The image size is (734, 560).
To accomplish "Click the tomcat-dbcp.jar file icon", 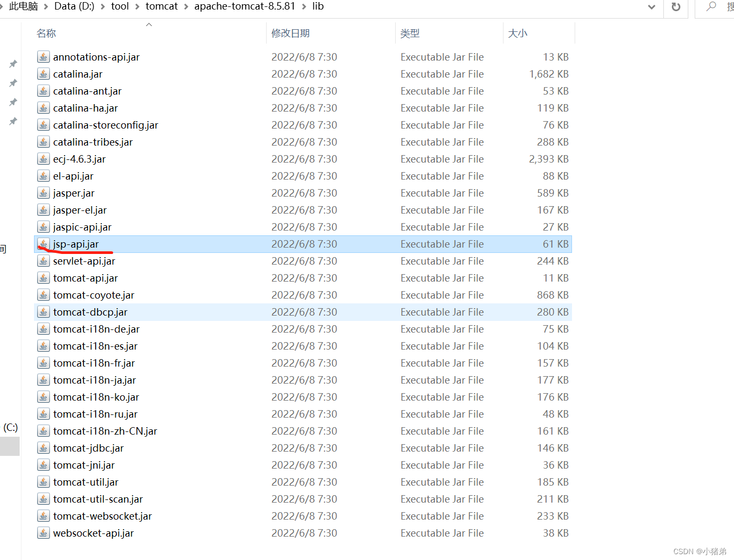I will point(44,312).
